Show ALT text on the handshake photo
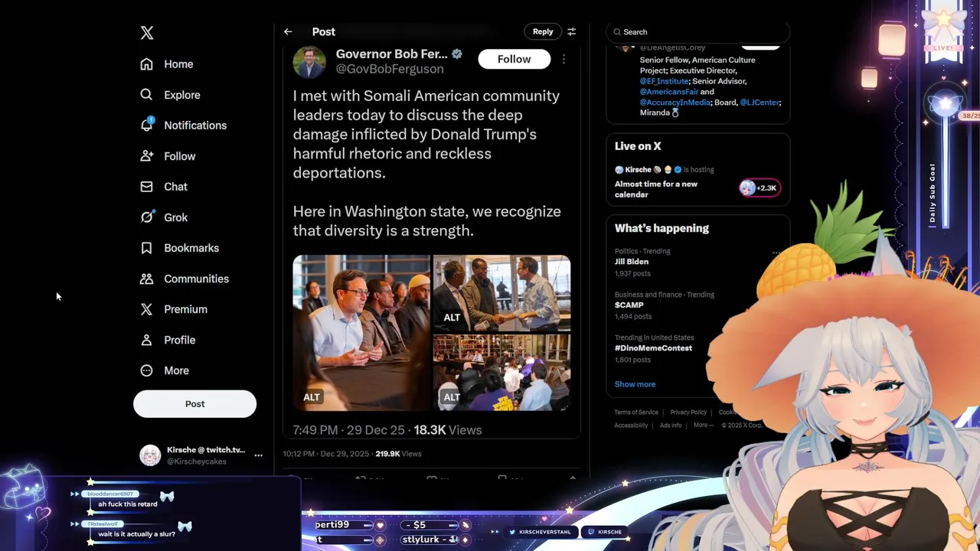Image resolution: width=980 pixels, height=551 pixels. (452, 318)
